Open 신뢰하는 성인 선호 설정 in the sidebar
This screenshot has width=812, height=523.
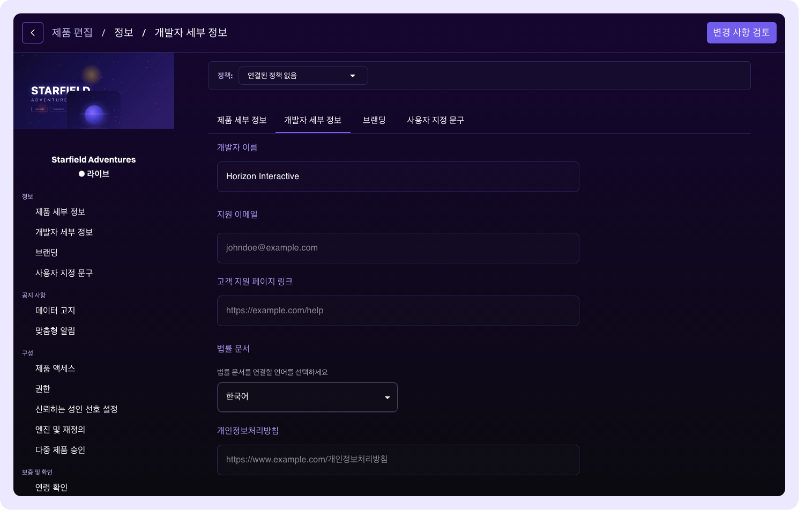[x=77, y=409]
